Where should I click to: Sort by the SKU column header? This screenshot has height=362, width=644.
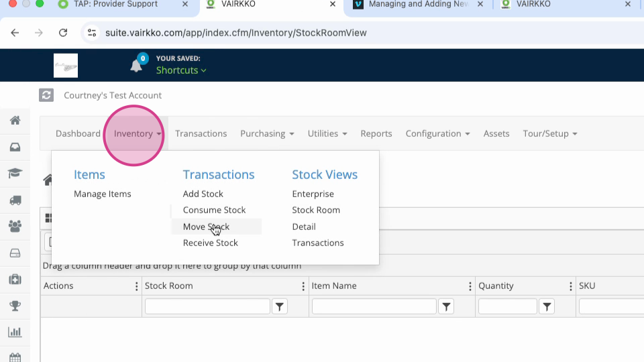point(587,286)
